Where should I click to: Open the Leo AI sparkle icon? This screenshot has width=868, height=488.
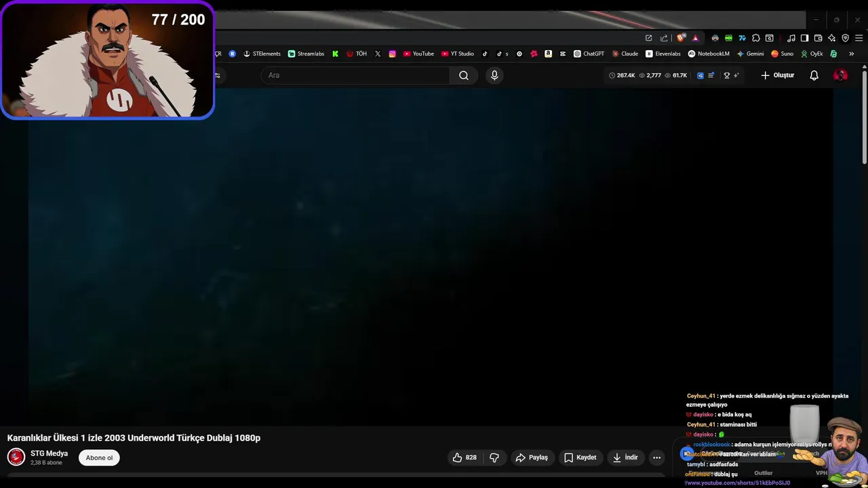tap(831, 38)
